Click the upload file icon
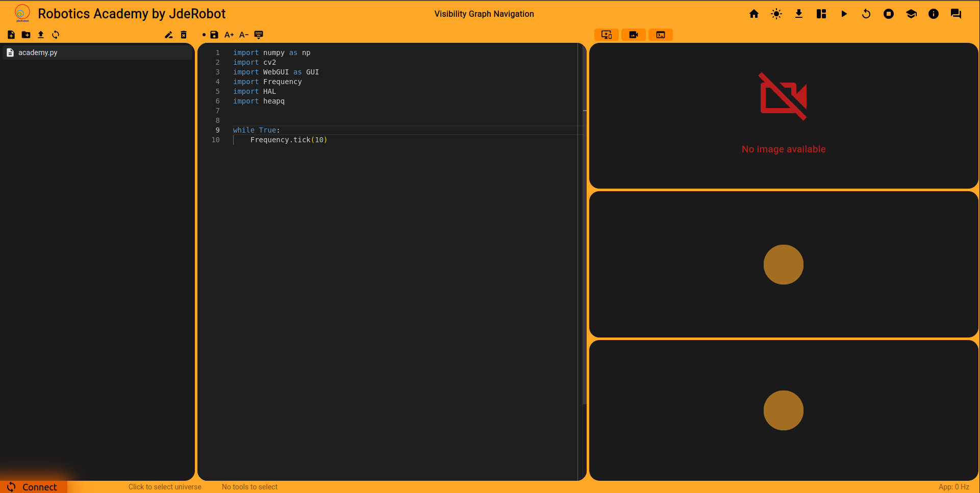Image resolution: width=980 pixels, height=493 pixels. (x=41, y=35)
